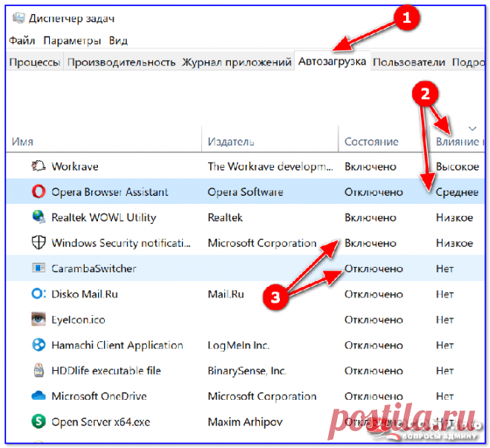The width and height of the screenshot is (490, 448).
Task: Click the EyeIcon.ico eye icon
Action: (39, 319)
